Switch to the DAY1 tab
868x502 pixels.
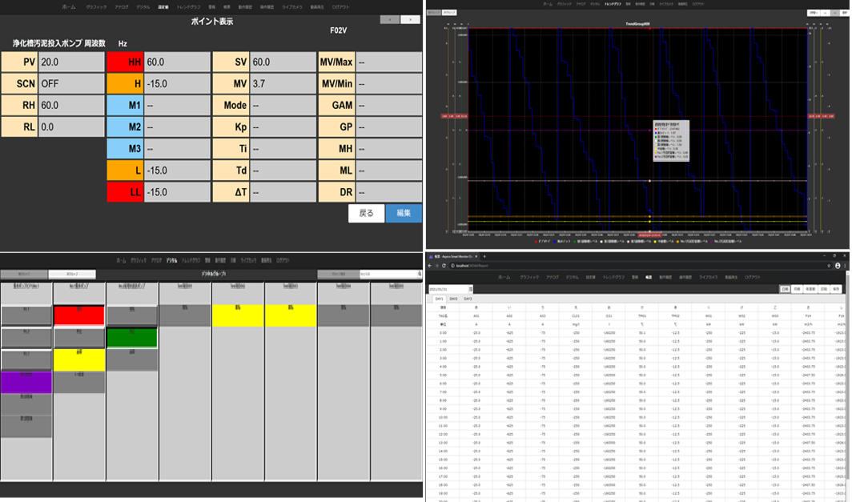click(439, 299)
